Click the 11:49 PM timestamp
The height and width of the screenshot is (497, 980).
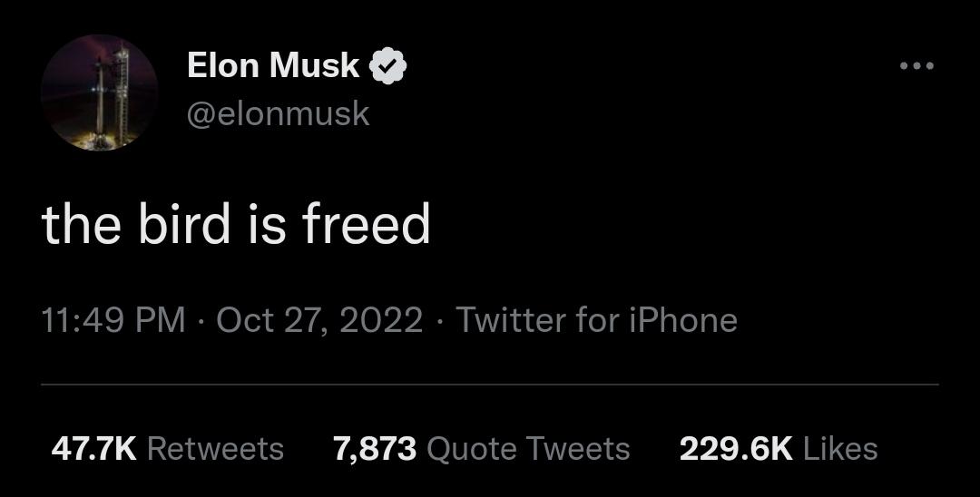coord(113,320)
